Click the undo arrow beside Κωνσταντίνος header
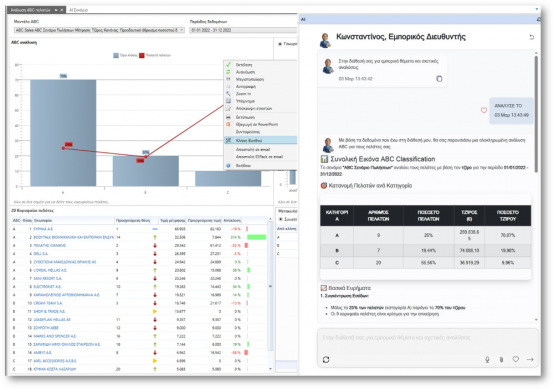This screenshot has height=389, width=554. point(532,37)
